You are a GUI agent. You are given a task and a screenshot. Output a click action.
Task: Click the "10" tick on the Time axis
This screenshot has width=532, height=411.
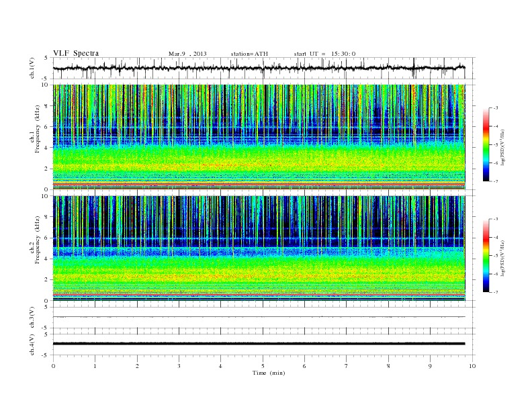[472, 366]
